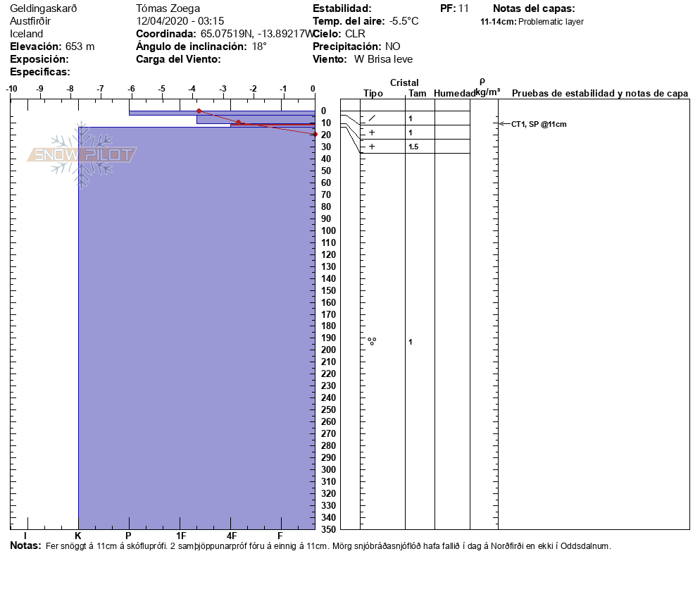Click the Carga del Viento label

tap(179, 59)
